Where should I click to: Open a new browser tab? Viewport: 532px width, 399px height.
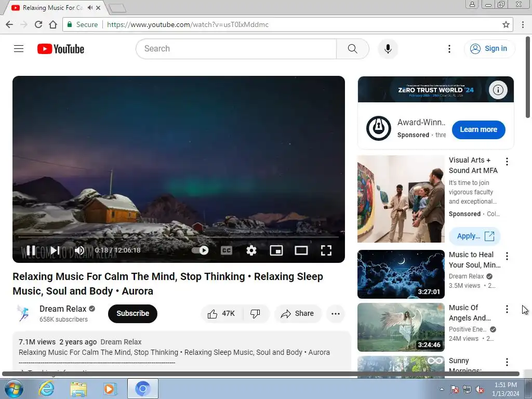pos(118,8)
